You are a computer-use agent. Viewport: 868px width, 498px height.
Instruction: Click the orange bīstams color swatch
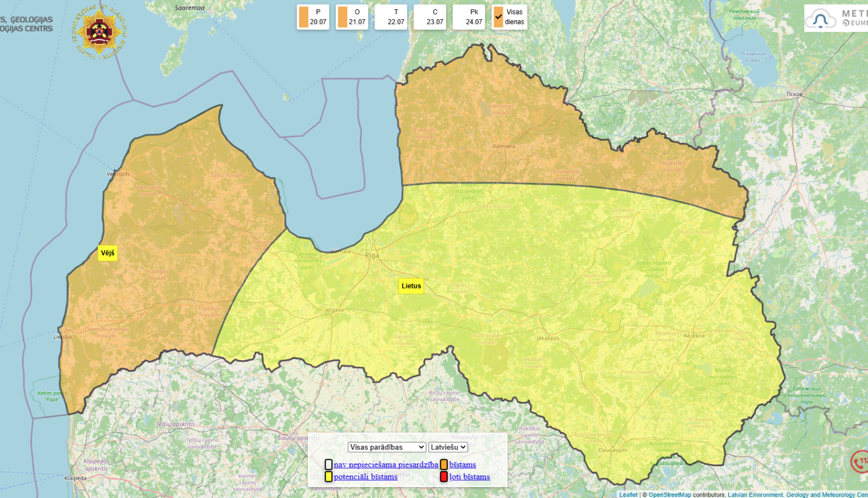pyautogui.click(x=444, y=464)
